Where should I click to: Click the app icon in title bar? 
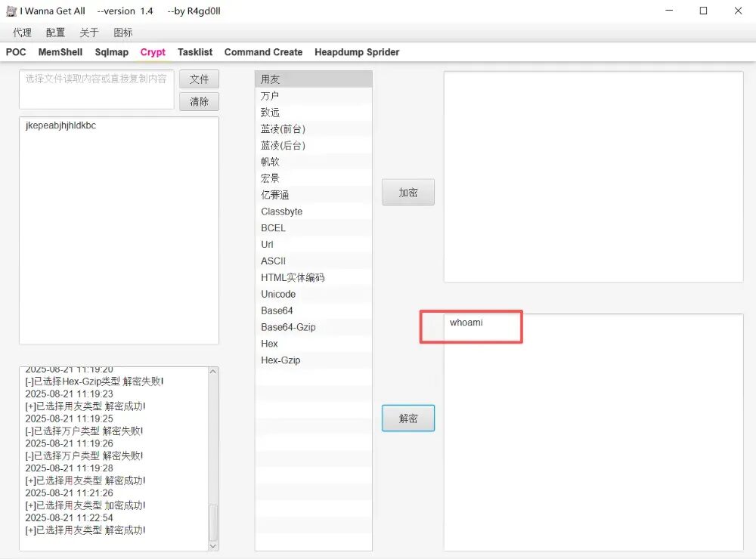(x=11, y=11)
